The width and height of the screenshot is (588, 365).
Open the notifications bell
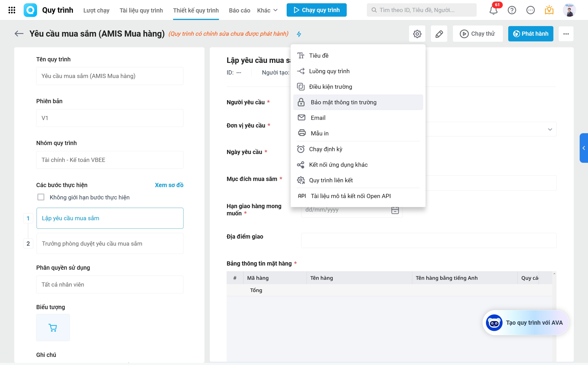point(493,10)
